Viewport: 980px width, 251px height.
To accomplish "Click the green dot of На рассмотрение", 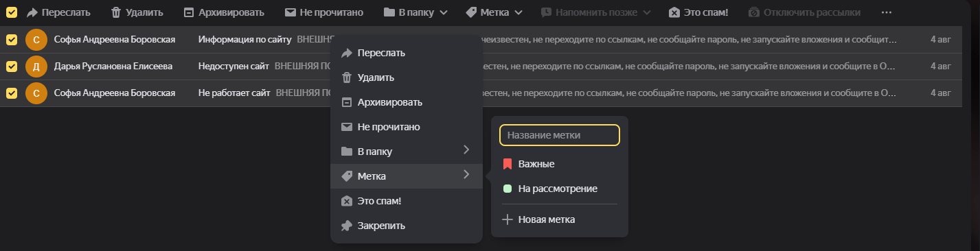I will pos(508,189).
